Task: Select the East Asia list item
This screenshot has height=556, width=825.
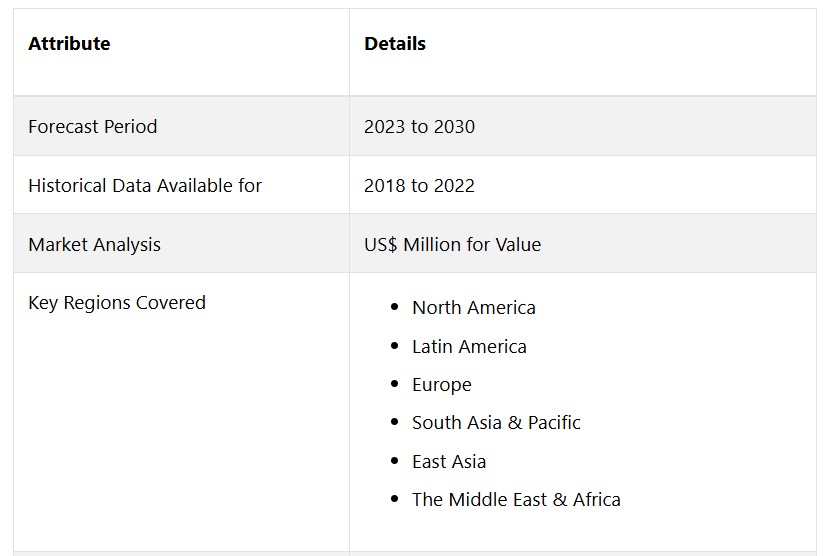Action: [x=449, y=462]
